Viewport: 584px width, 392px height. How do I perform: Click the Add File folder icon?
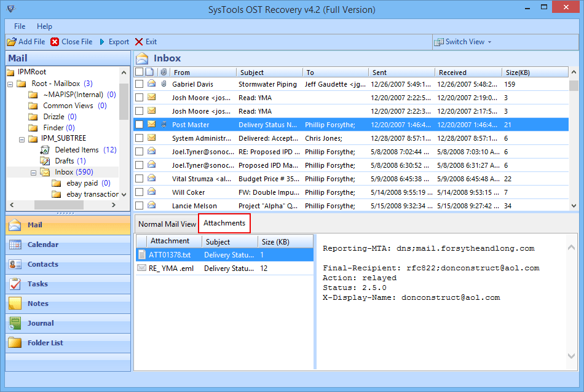point(12,42)
